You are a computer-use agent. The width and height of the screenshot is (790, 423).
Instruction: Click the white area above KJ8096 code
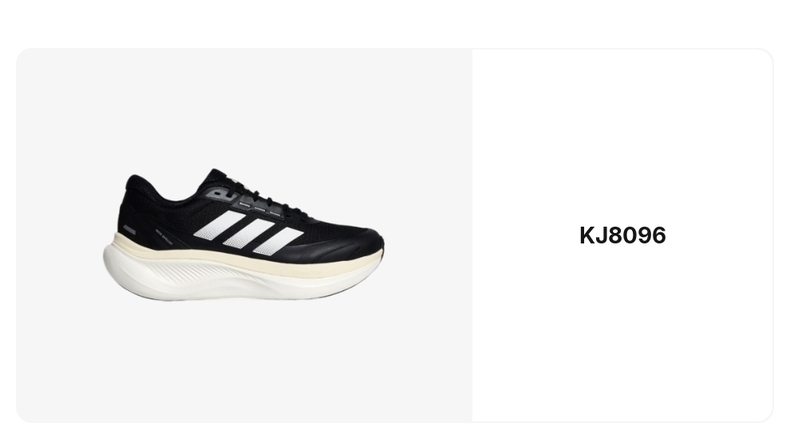[x=623, y=136]
